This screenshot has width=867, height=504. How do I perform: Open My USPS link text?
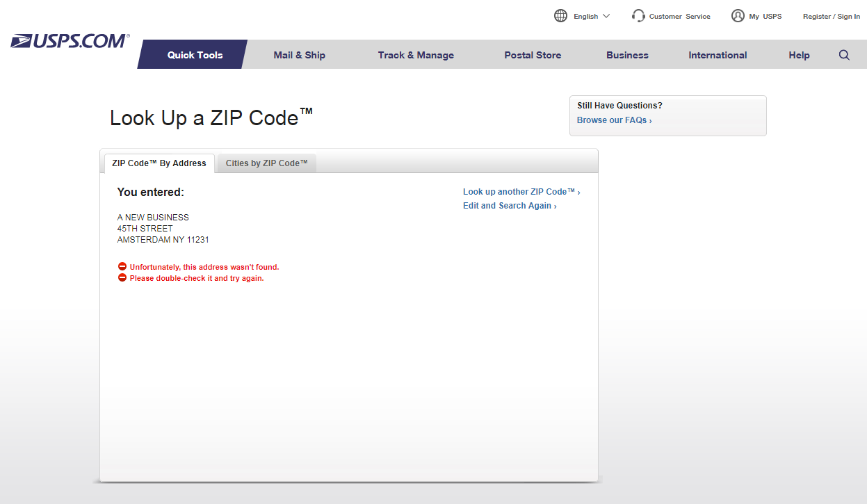click(x=765, y=17)
